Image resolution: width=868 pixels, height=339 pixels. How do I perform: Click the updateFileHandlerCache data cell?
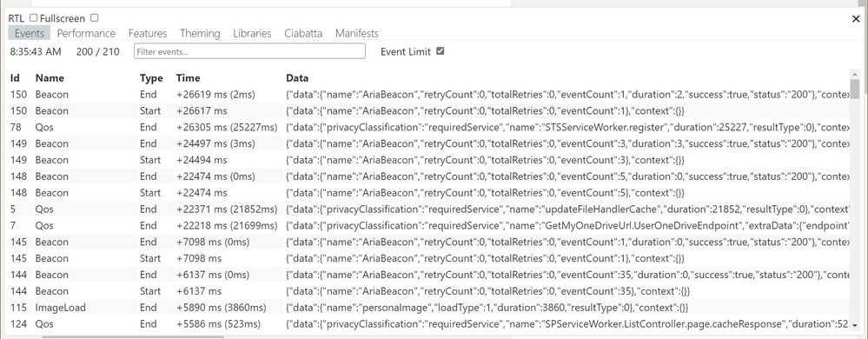point(567,209)
